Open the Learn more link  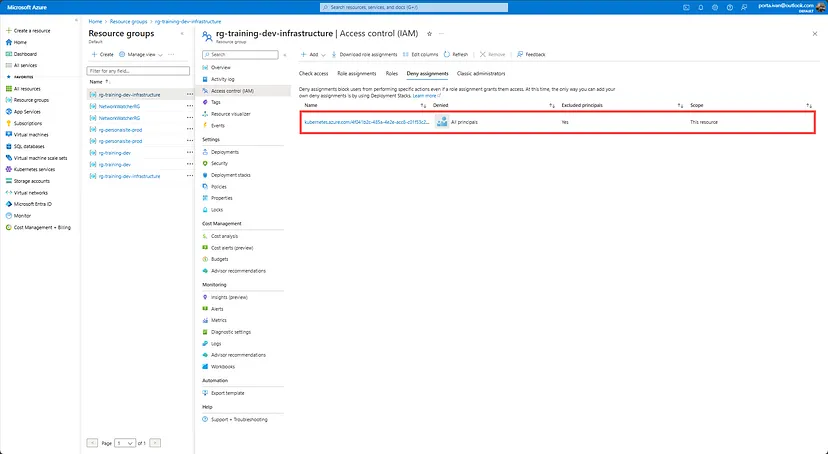426,96
